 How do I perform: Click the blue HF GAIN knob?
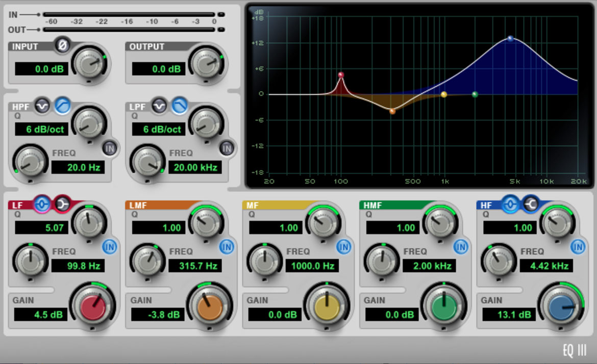pos(561,306)
